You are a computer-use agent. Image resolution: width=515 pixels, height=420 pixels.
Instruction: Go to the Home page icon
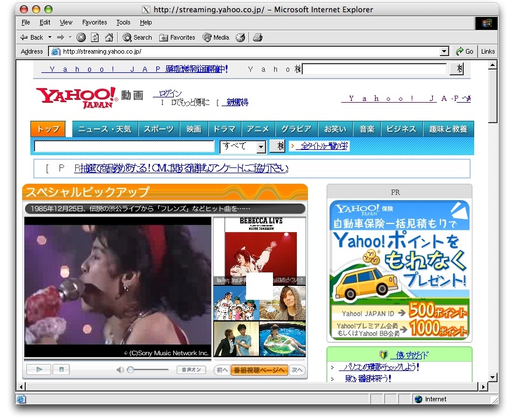click(109, 37)
